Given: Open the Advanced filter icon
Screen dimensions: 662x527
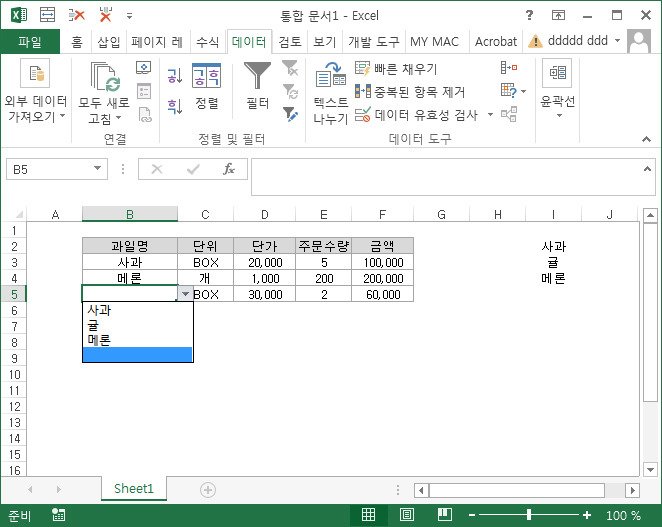Looking at the screenshot, I should tap(290, 114).
